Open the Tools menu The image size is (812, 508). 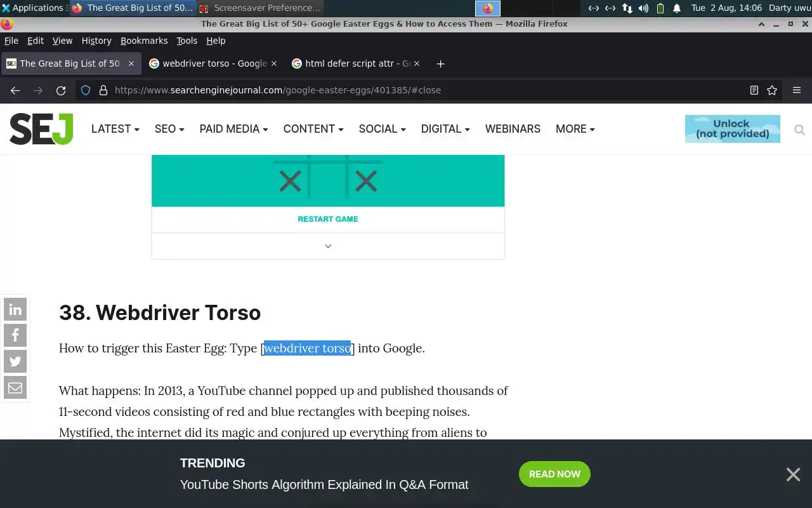(x=187, y=41)
